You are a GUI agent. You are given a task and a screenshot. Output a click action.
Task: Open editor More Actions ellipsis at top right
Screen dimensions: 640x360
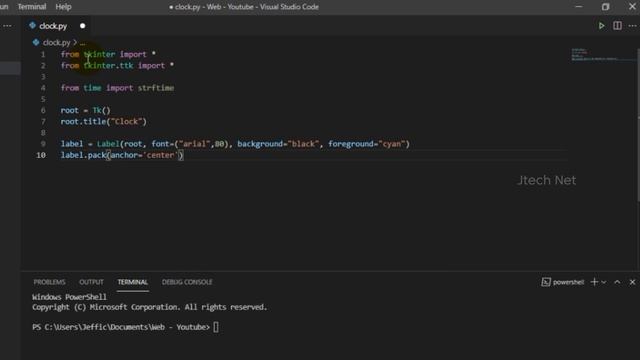[x=633, y=26]
